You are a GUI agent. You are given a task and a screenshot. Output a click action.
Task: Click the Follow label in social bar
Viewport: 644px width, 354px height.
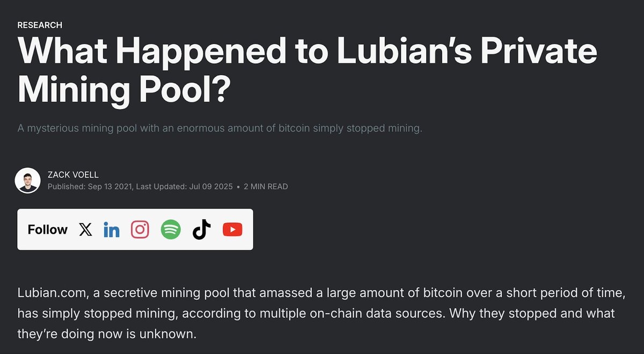47,230
